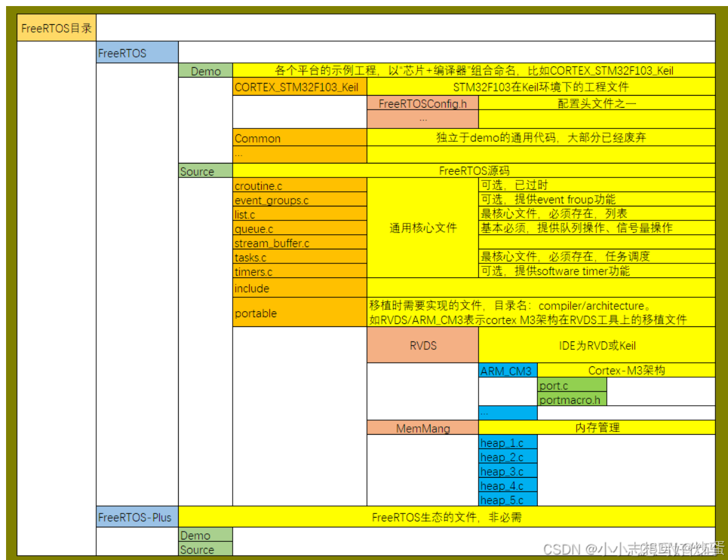Image resolution: width=728 pixels, height=560 pixels.
Task: Select the 'Common' cell
Action: coord(300,138)
